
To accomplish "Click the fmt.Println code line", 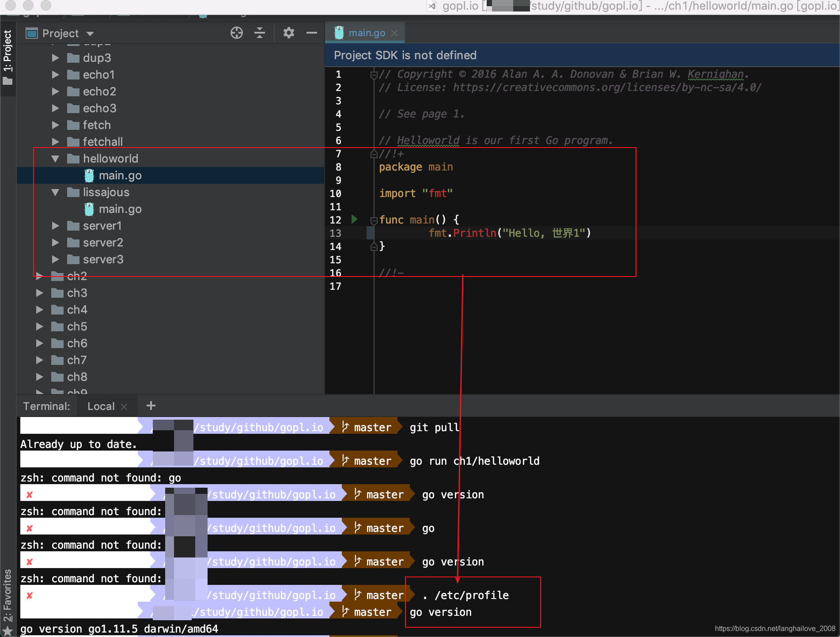I will 510,233.
